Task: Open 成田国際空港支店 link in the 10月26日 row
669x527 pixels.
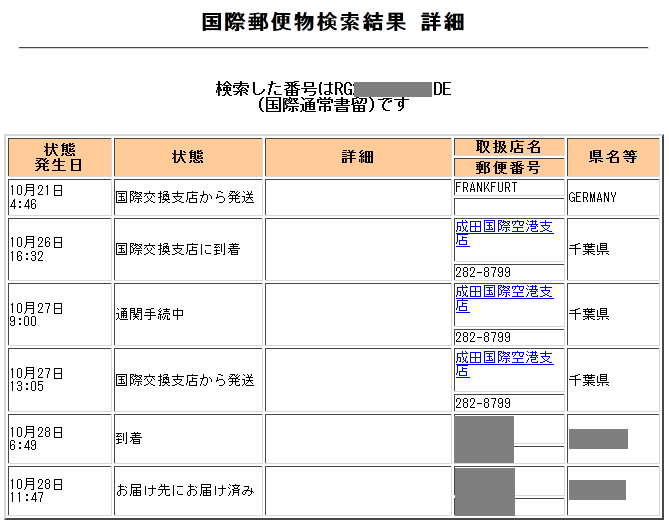Action: coord(504,234)
